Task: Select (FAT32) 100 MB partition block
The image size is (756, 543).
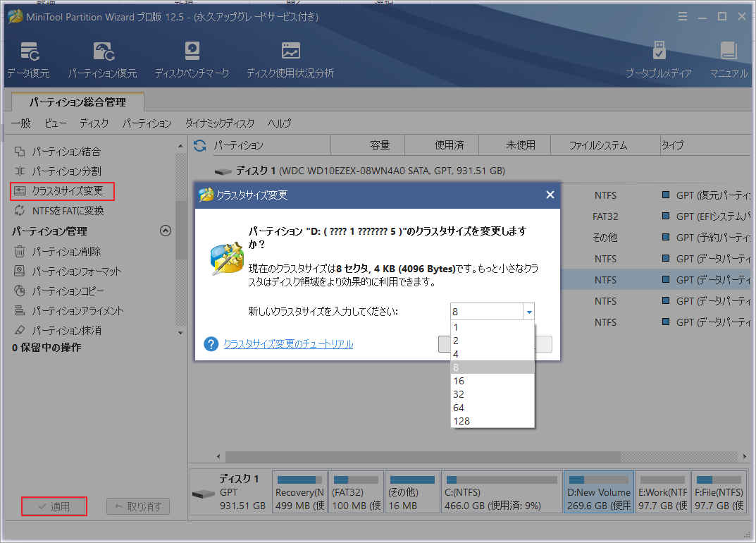Action: pyautogui.click(x=357, y=492)
